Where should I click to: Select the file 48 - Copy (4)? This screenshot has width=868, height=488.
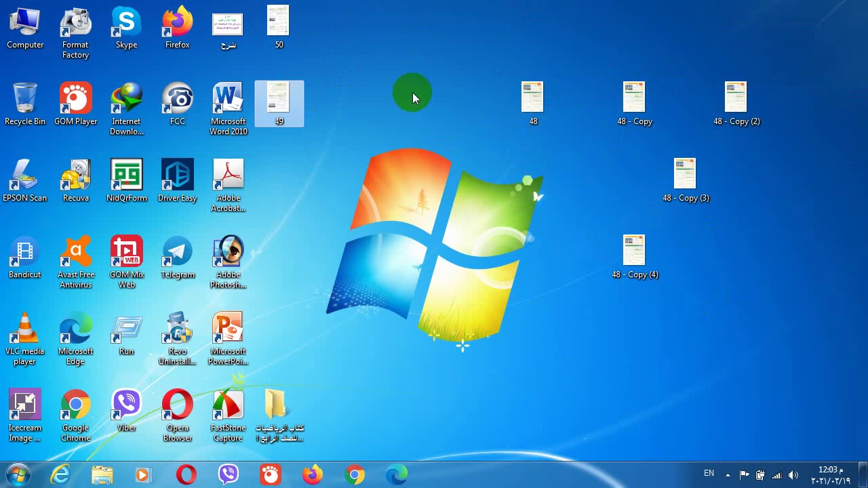(635, 257)
